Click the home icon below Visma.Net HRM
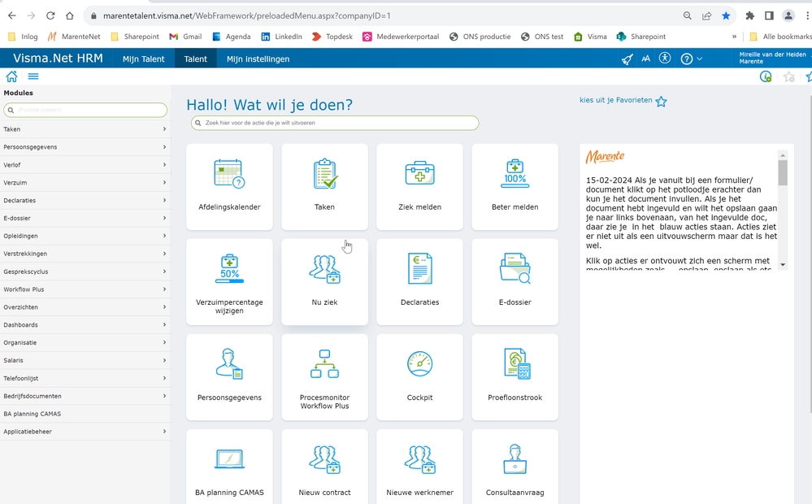Viewport: 812px width, 504px height. (11, 76)
